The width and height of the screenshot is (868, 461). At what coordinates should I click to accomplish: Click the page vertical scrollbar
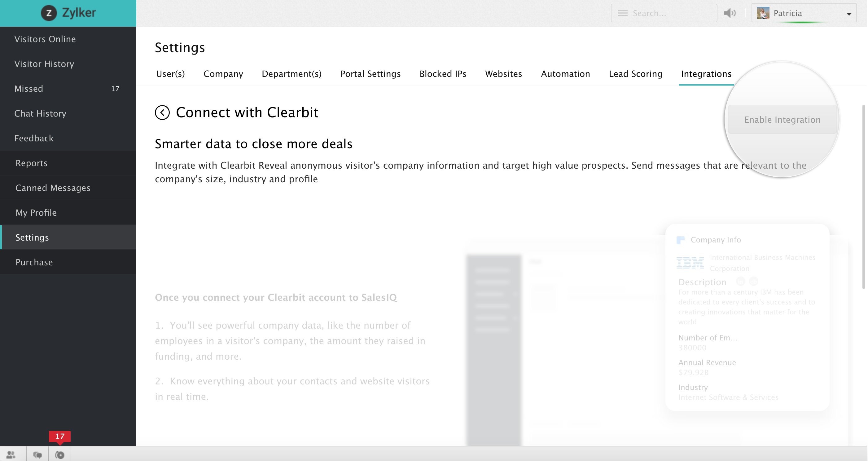(x=863, y=197)
